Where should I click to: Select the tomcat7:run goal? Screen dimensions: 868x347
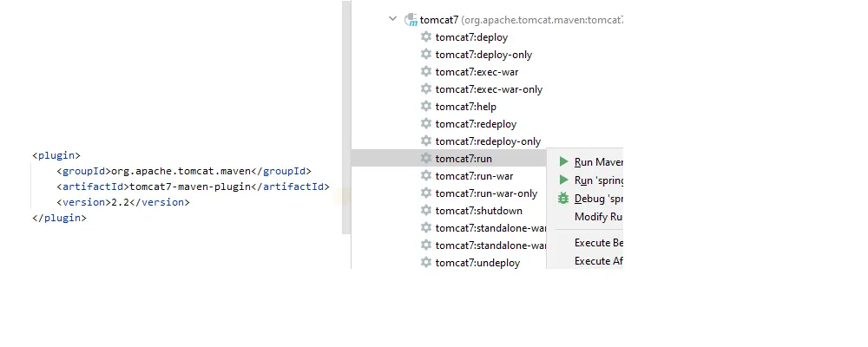click(464, 159)
